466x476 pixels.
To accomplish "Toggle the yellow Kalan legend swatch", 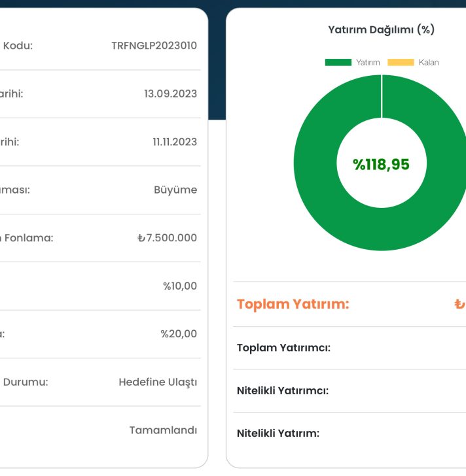I will pyautogui.click(x=401, y=62).
